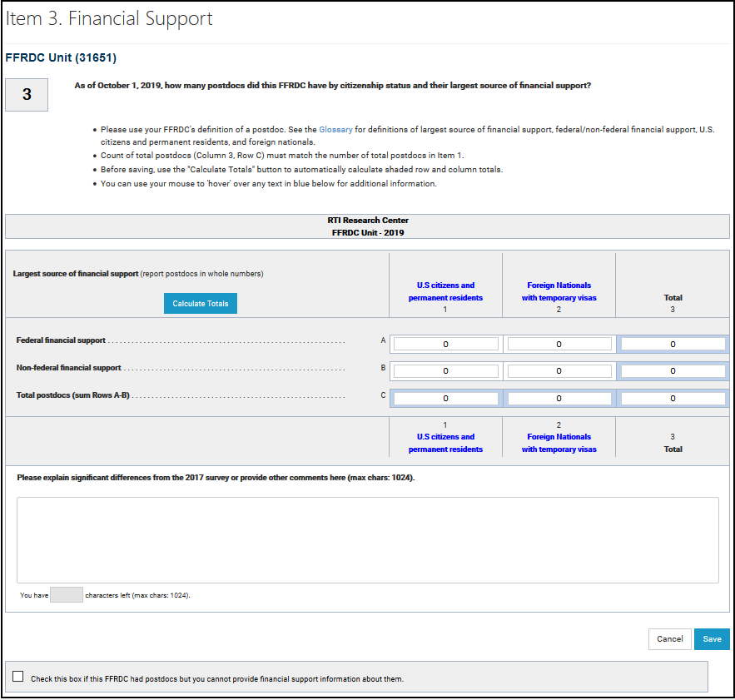This screenshot has height=700, width=735.
Task: Click the characters left counter box
Action: coord(67,595)
